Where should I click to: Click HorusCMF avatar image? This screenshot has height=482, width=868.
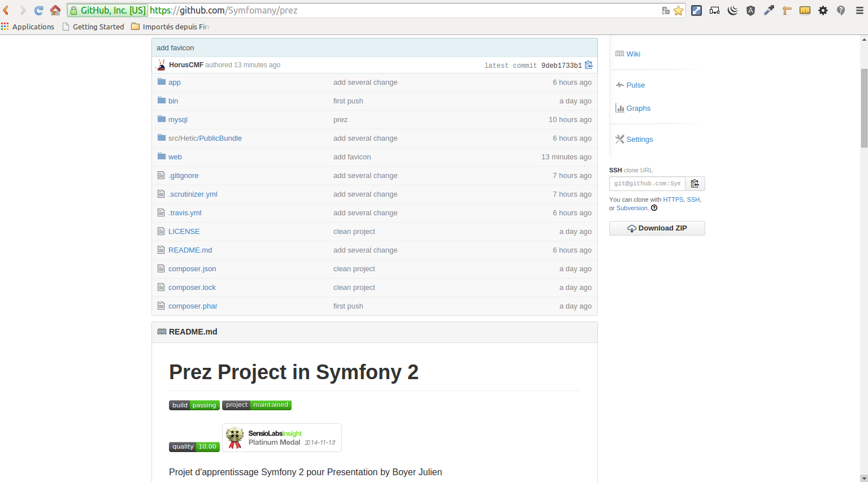click(x=161, y=65)
